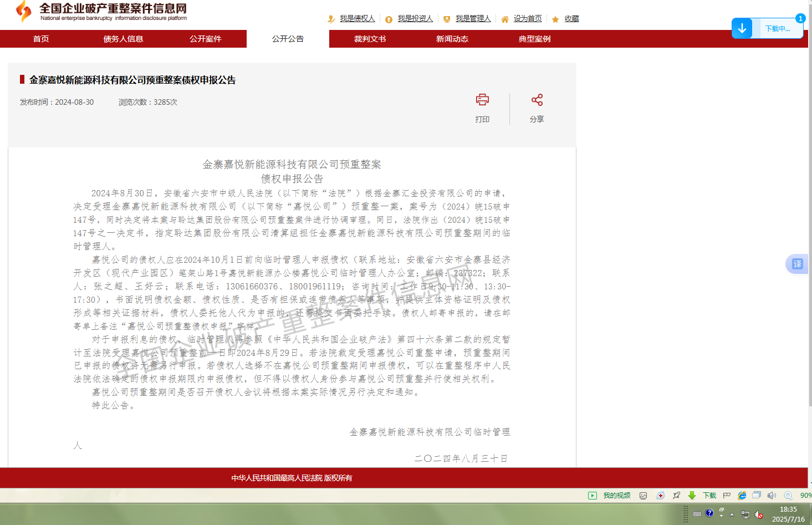Click the footer 中华人民共和国最高人民法院 版权所有 text

pos(292,478)
